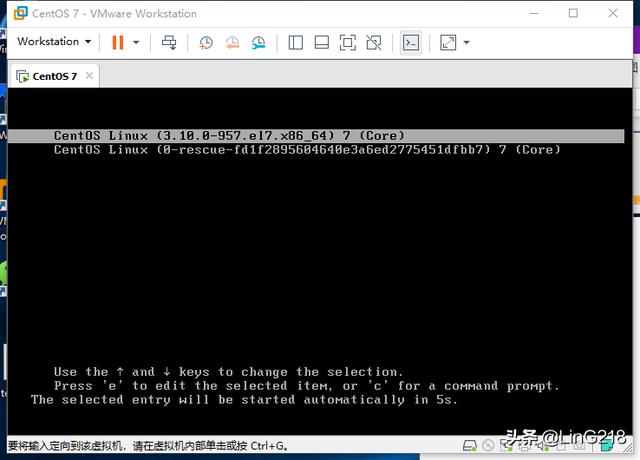Toggle the library sidebar panel

(296, 42)
